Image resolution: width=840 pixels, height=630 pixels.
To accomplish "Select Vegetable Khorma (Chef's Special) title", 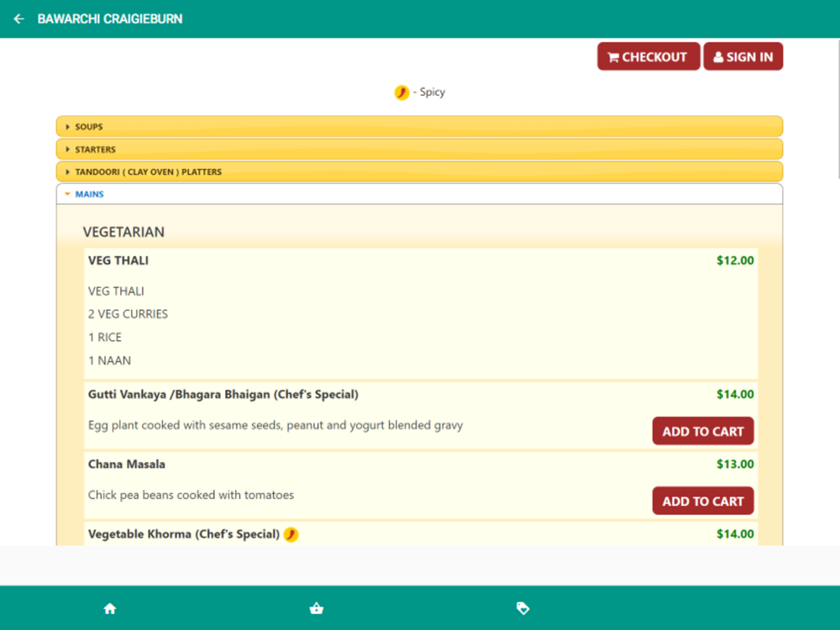I will 184,534.
